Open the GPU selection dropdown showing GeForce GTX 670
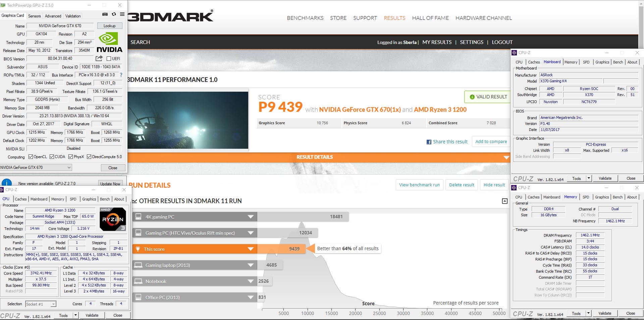The height and width of the screenshot is (320, 644). click(x=36, y=167)
